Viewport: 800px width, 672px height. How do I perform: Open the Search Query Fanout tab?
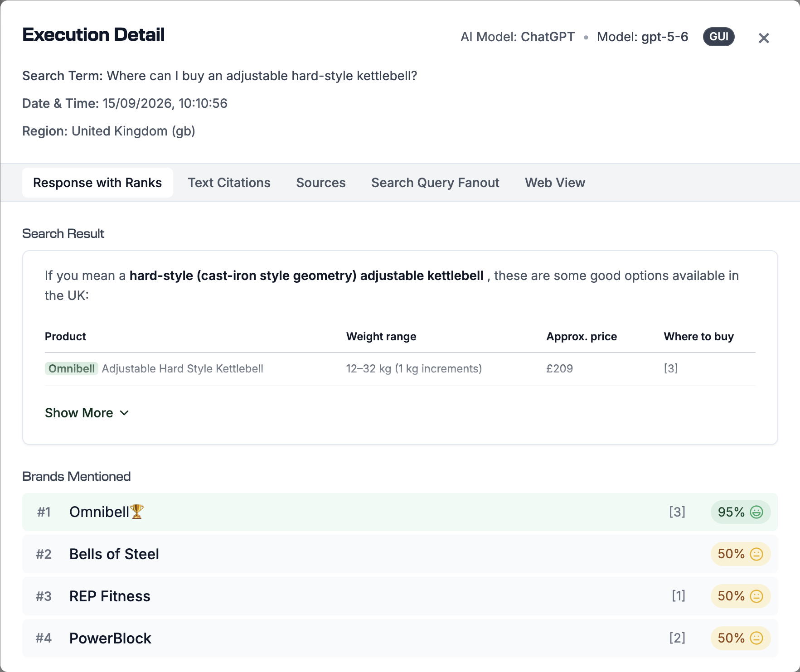click(435, 183)
